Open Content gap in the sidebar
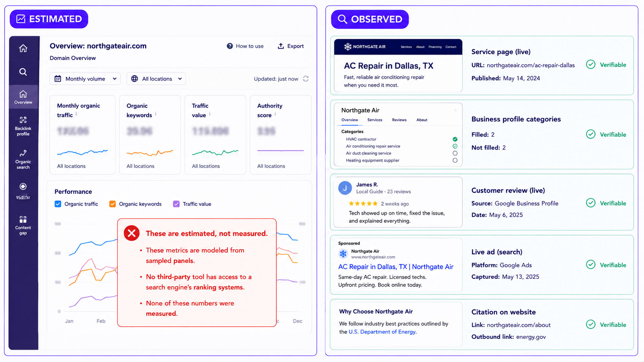 click(x=23, y=225)
